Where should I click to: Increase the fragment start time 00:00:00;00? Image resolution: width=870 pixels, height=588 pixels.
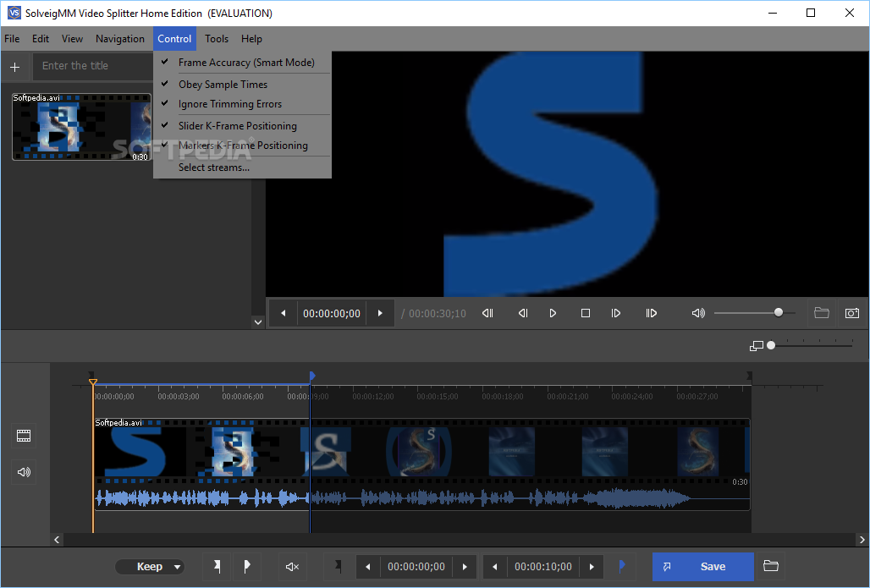pyautogui.click(x=465, y=567)
